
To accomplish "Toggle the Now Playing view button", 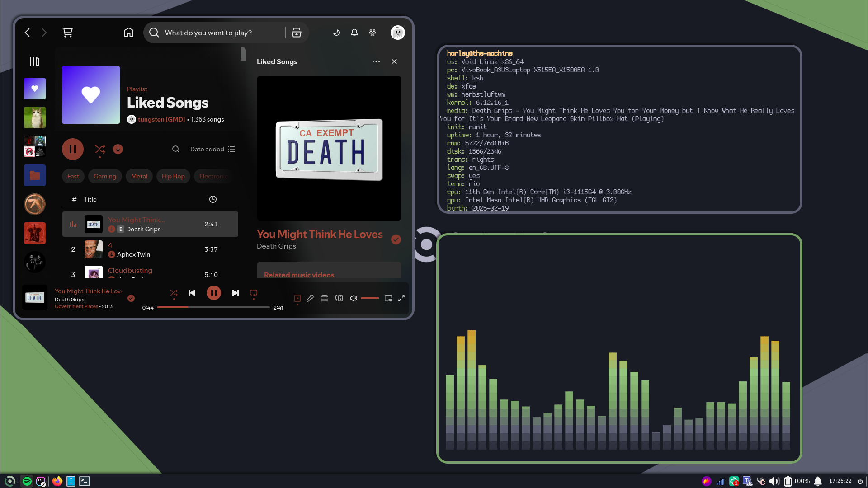I will (x=297, y=298).
